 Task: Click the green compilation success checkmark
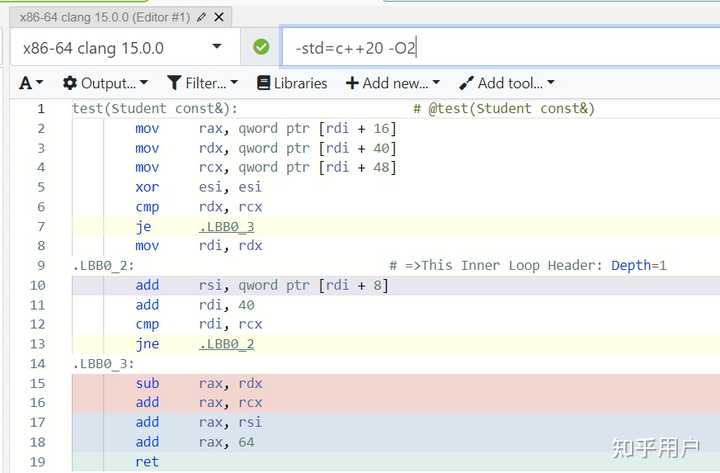[x=261, y=47]
